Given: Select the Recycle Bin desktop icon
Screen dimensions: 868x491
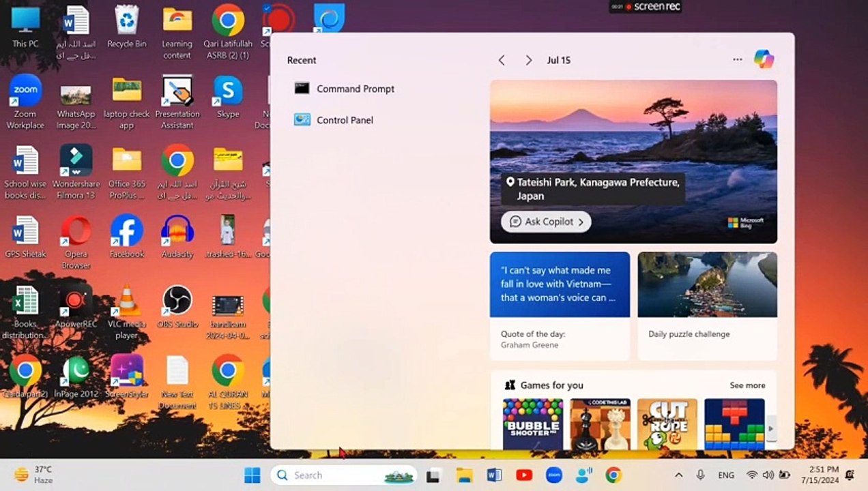Looking at the screenshot, I should click(126, 27).
